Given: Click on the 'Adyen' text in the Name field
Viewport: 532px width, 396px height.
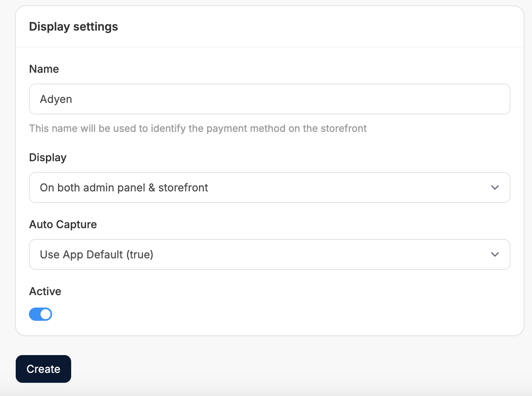Looking at the screenshot, I should [x=56, y=99].
